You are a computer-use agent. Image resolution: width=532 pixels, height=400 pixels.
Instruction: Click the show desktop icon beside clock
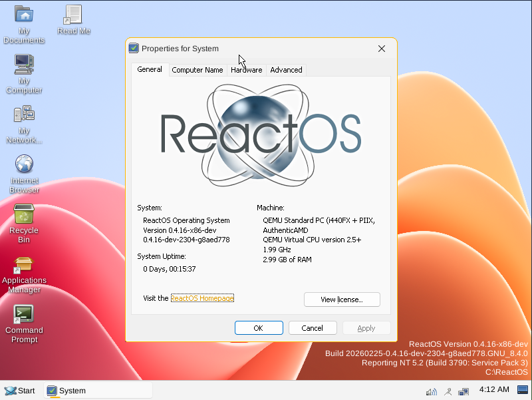[x=523, y=390]
